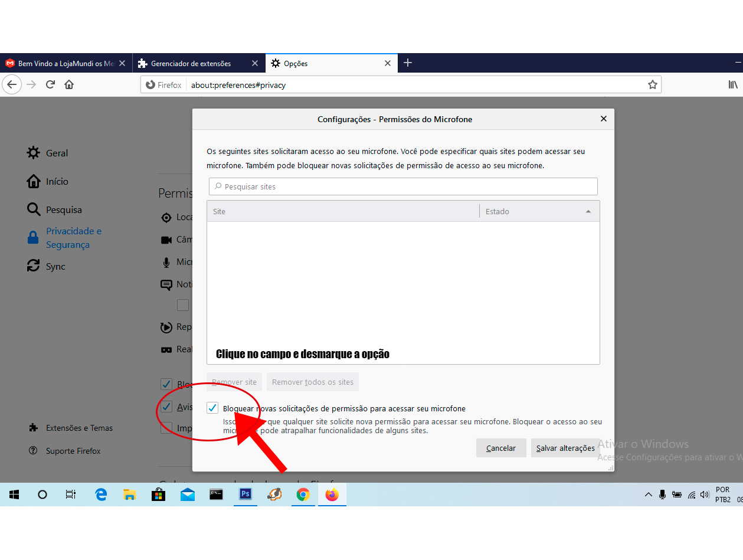Launch Photoshop from the taskbar
743x560 pixels.
(x=246, y=494)
